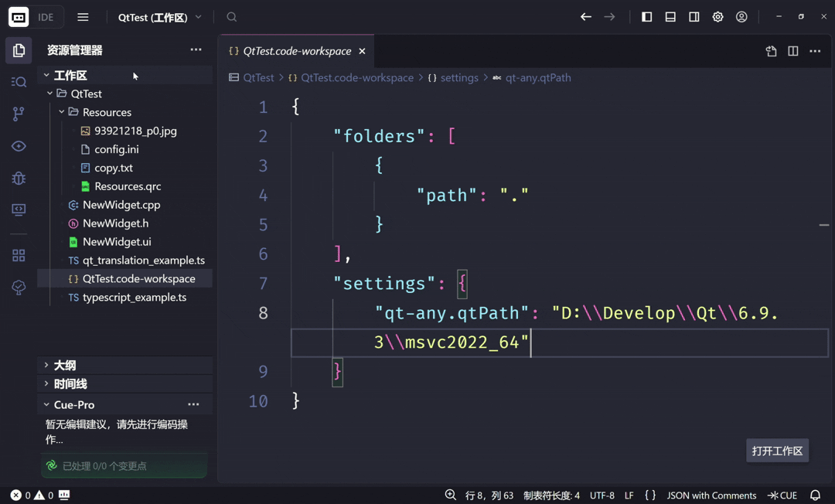Open the hamburger menu in title bar

click(x=83, y=16)
